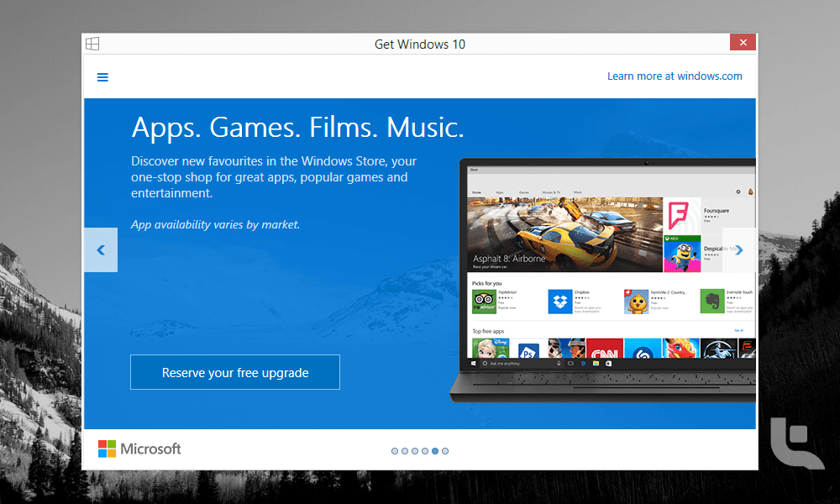The width and height of the screenshot is (840, 504).
Task: Click the Dropbox app icon
Action: (x=560, y=302)
